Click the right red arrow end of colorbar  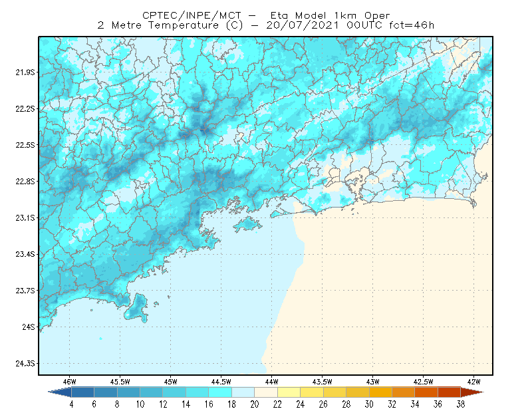coord(472,392)
